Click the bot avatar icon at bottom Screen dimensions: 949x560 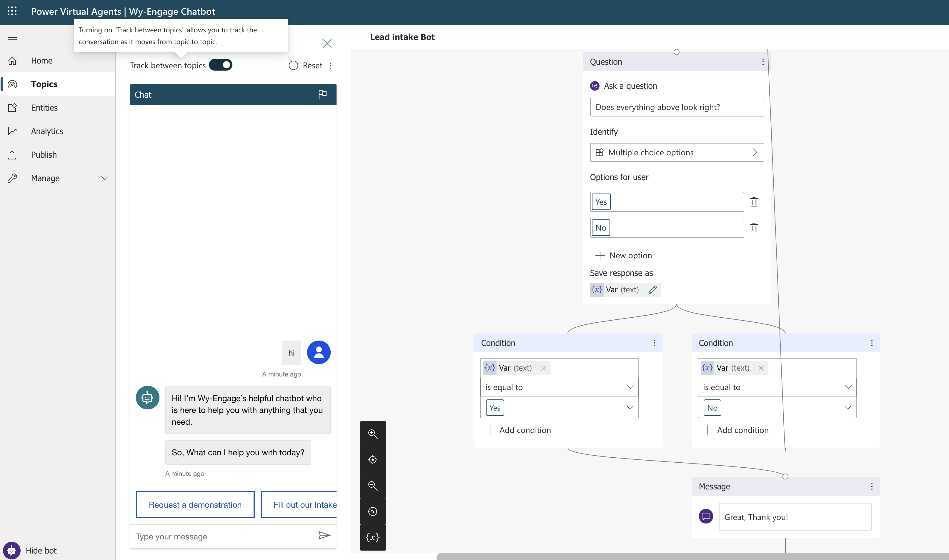12,551
